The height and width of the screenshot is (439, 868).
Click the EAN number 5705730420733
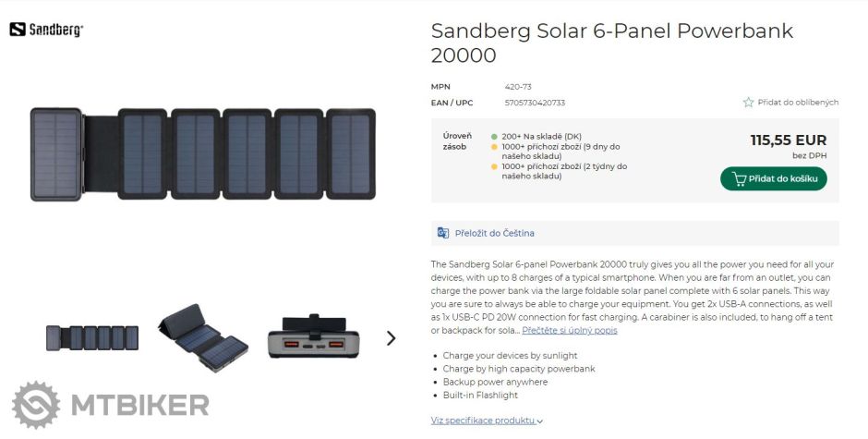pyautogui.click(x=535, y=103)
